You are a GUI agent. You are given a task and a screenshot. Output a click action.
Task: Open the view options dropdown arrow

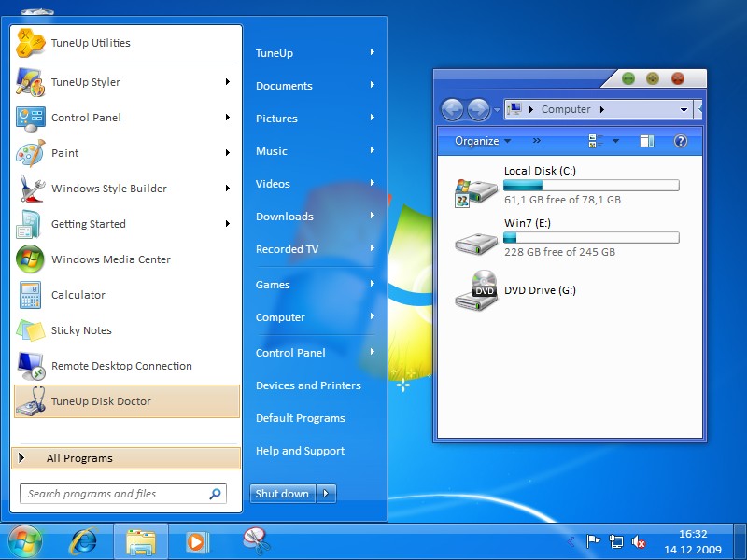click(x=615, y=141)
